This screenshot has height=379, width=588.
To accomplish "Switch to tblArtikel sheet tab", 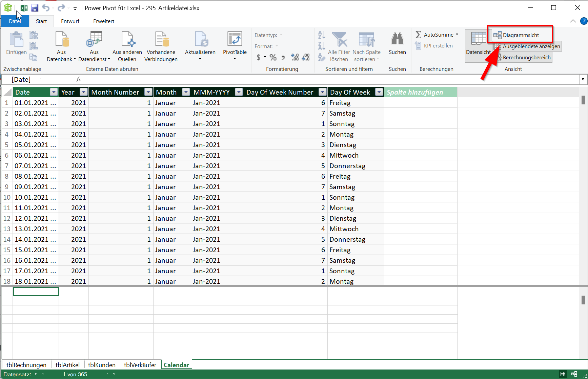I will tap(67, 365).
